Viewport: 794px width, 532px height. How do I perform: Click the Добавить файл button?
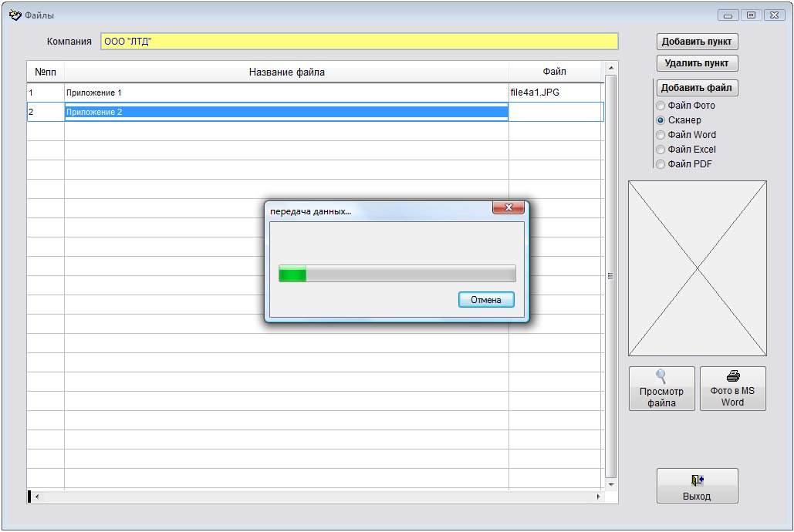tap(697, 88)
